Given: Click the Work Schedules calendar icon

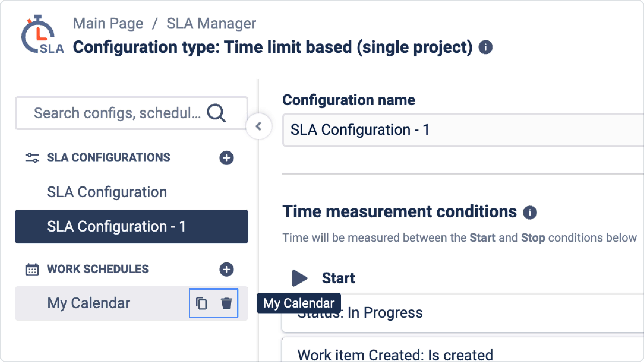Looking at the screenshot, I should pyautogui.click(x=32, y=269).
